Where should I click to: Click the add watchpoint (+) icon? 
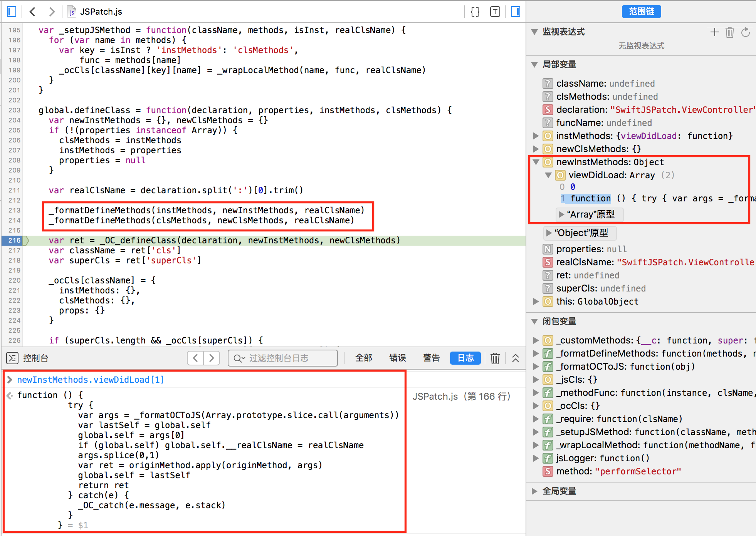(x=715, y=32)
